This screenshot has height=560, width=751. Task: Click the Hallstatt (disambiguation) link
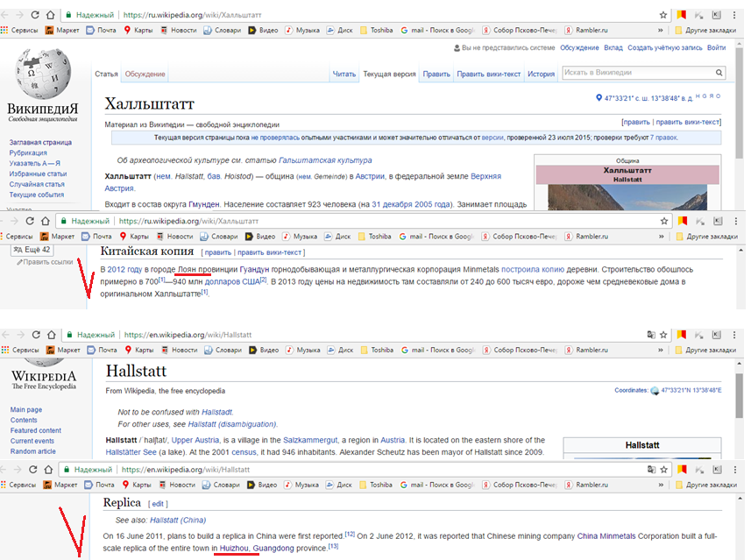click(232, 424)
